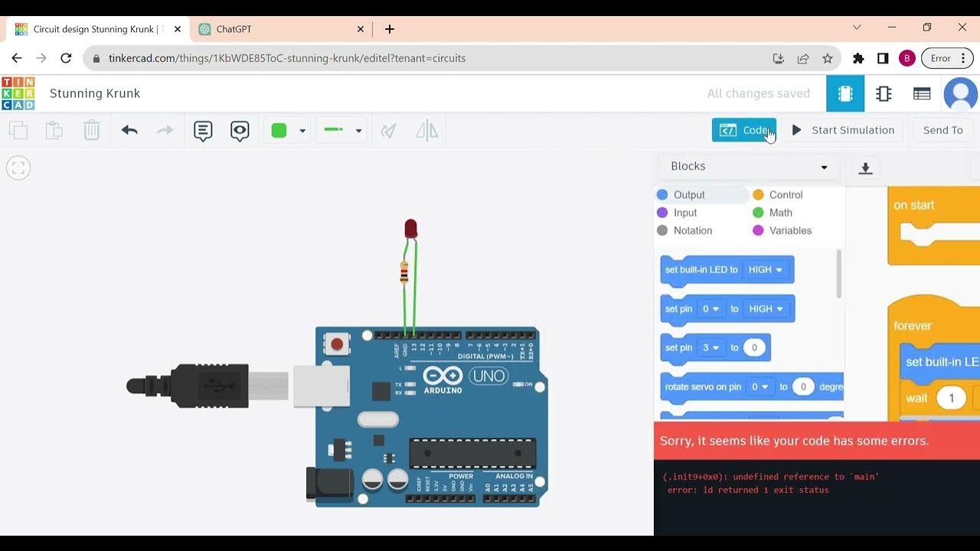Go back in browser history
The image size is (980, 551).
tap(17, 58)
